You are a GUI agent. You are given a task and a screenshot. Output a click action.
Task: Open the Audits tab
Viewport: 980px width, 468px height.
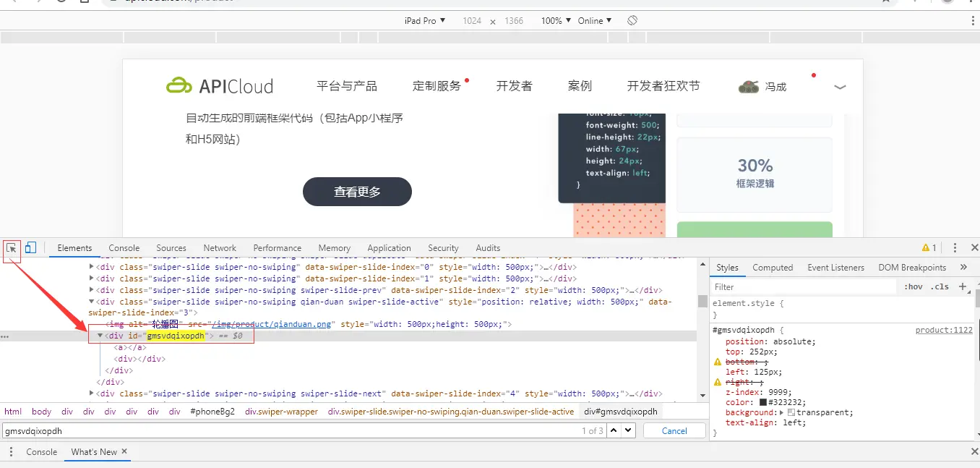[x=488, y=247]
